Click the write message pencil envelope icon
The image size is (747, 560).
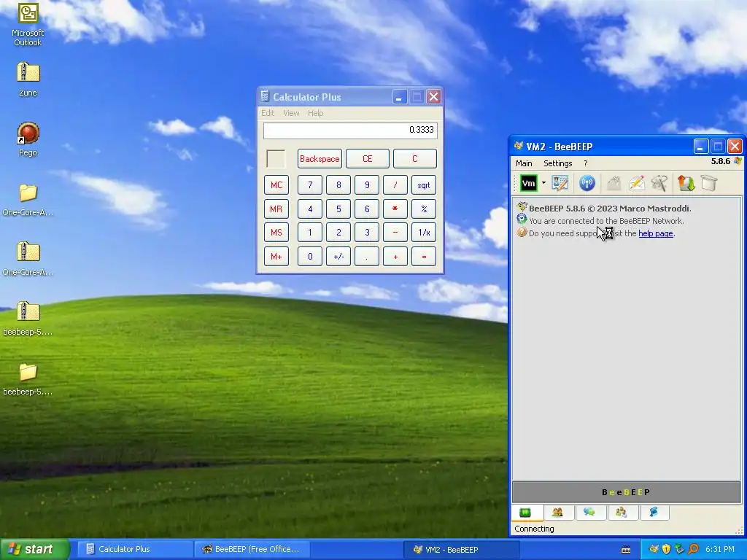click(x=636, y=183)
